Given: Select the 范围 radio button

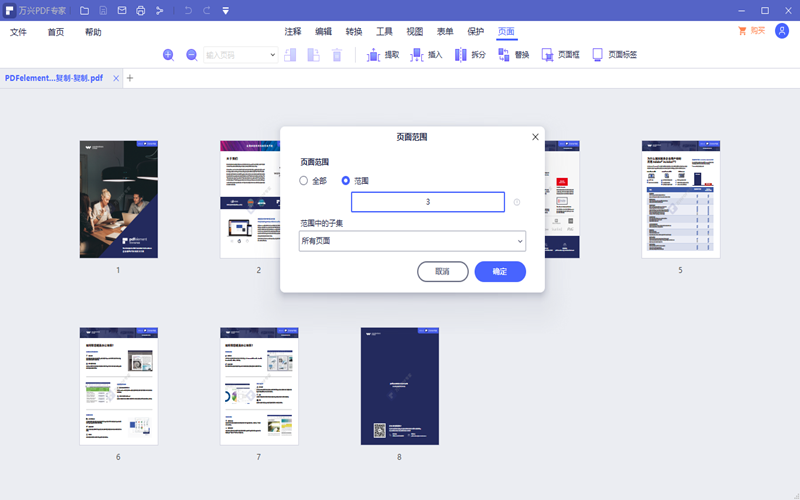Looking at the screenshot, I should (x=346, y=181).
